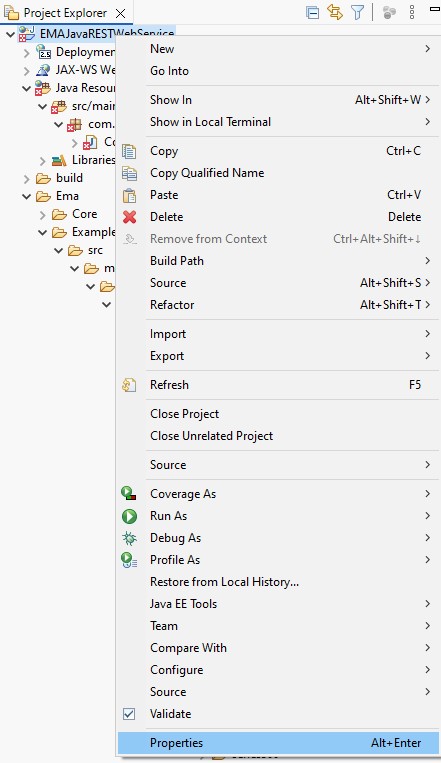Image resolution: width=441 pixels, height=763 pixels.
Task: Click the Refresh icon
Action: pyautogui.click(x=129, y=385)
